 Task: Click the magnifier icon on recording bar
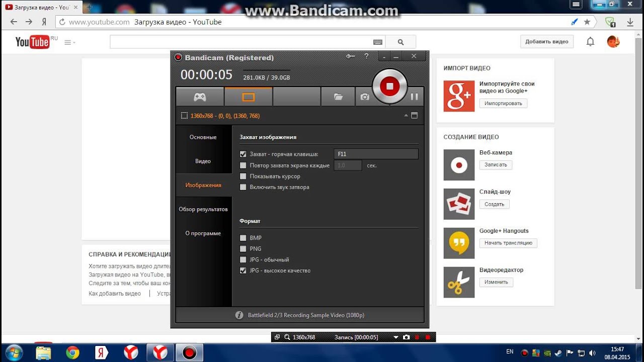click(x=287, y=337)
